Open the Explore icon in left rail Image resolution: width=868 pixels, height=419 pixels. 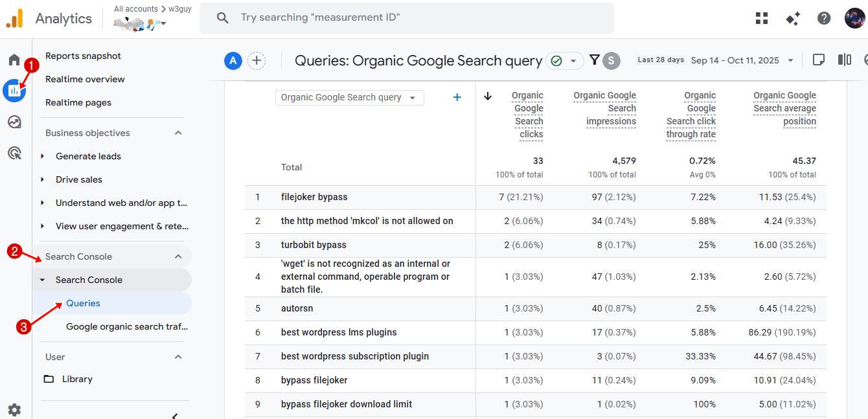click(x=14, y=122)
